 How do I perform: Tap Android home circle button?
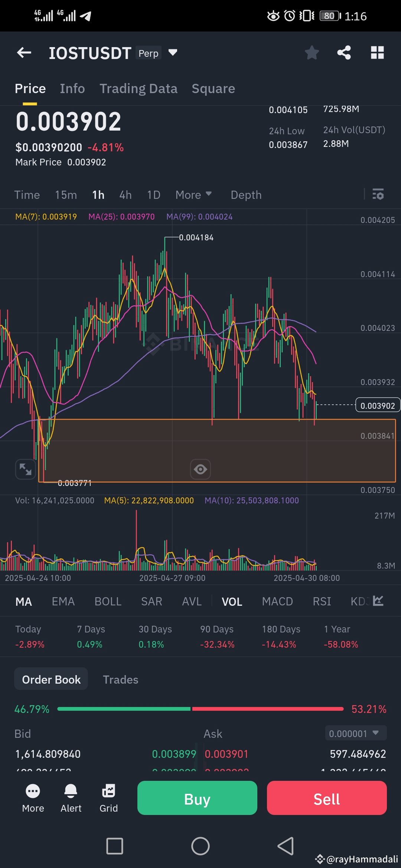click(200, 846)
